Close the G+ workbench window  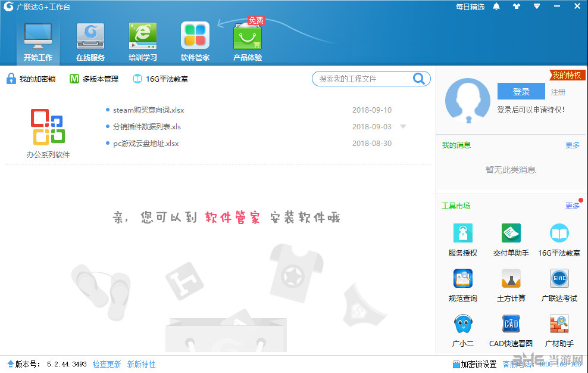(577, 6)
